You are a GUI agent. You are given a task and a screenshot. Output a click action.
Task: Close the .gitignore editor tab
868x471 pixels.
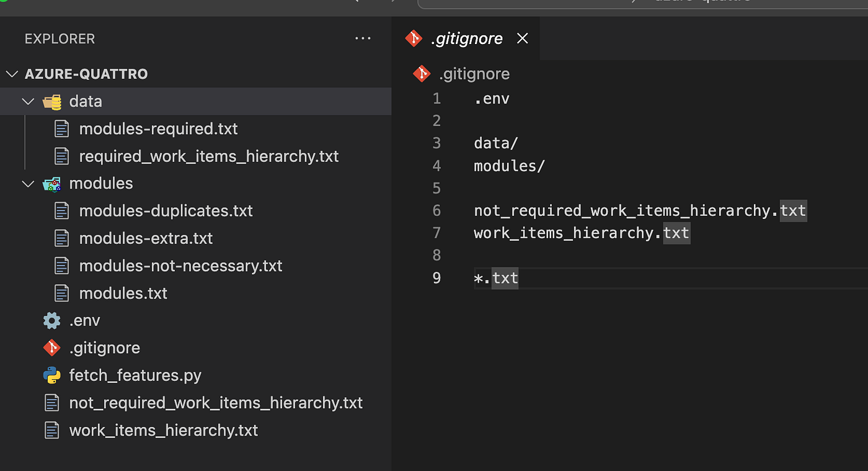point(523,38)
